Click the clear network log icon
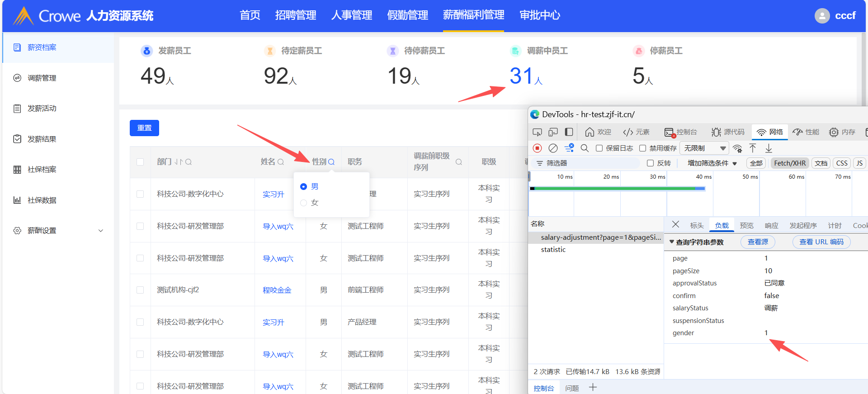The image size is (868, 394). click(x=553, y=148)
